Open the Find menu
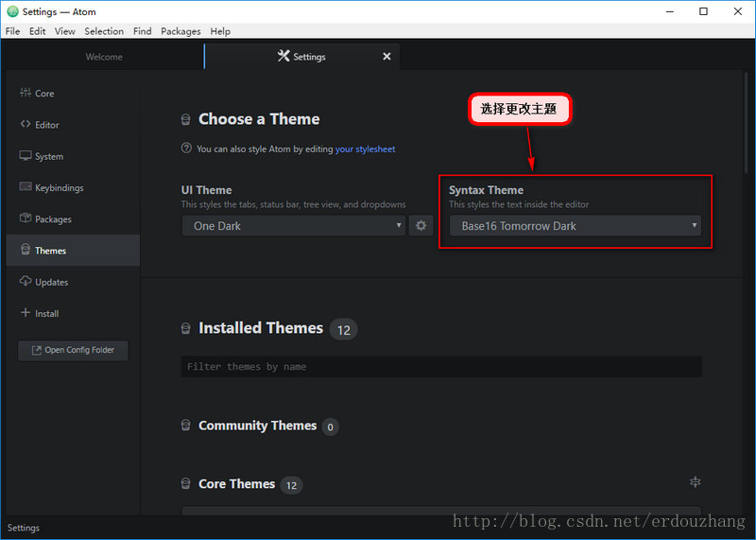Screen dimensions: 756x540 tap(143, 31)
